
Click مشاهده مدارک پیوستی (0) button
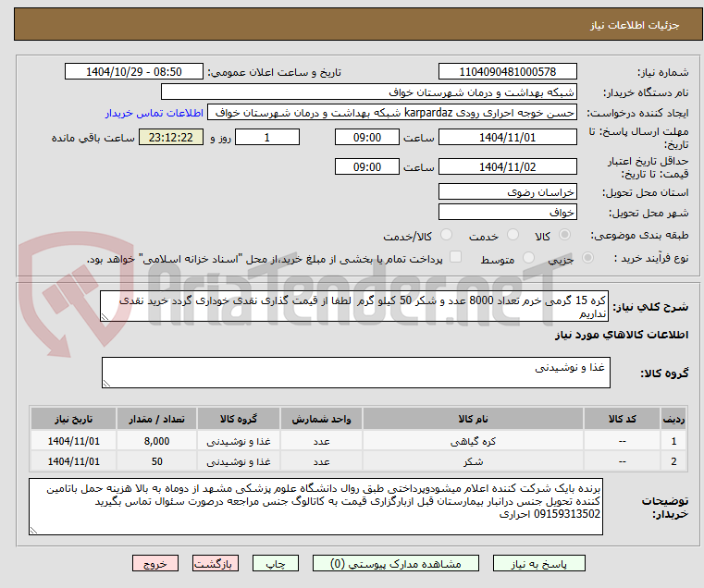396,563
